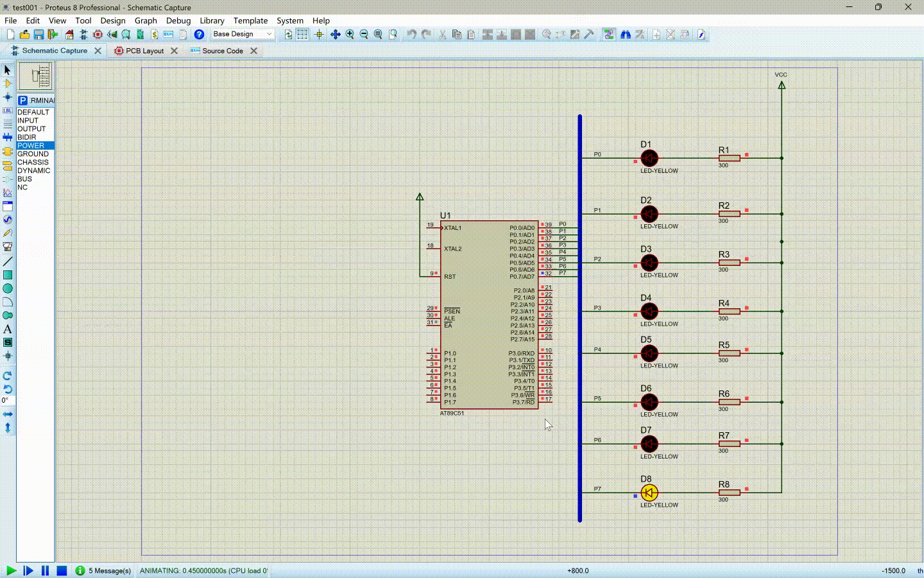
Task: Click the P pick terminals button
Action: pyautogui.click(x=22, y=100)
